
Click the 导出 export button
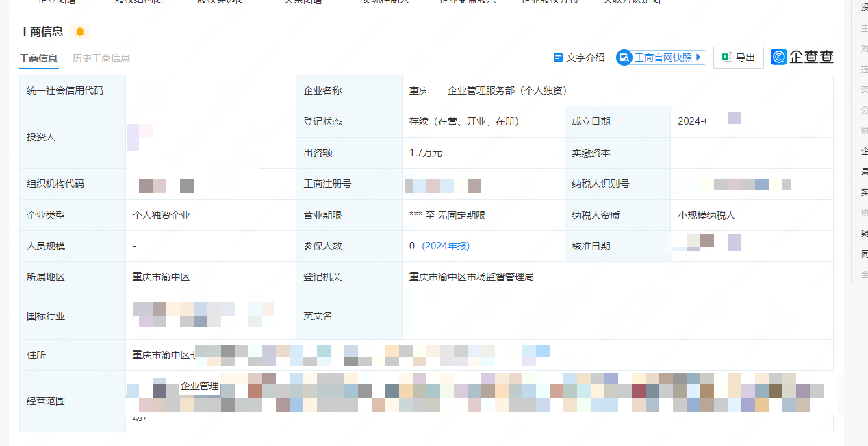[x=738, y=58]
